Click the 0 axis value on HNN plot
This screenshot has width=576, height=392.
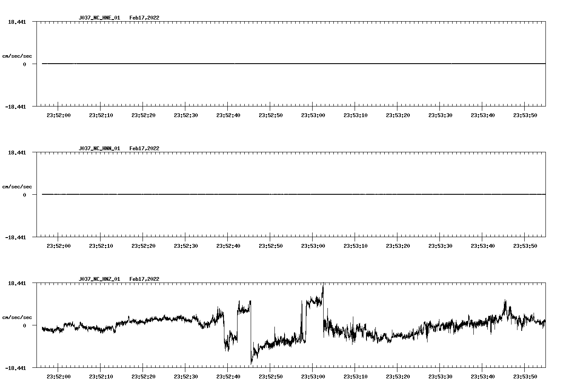pos(25,195)
